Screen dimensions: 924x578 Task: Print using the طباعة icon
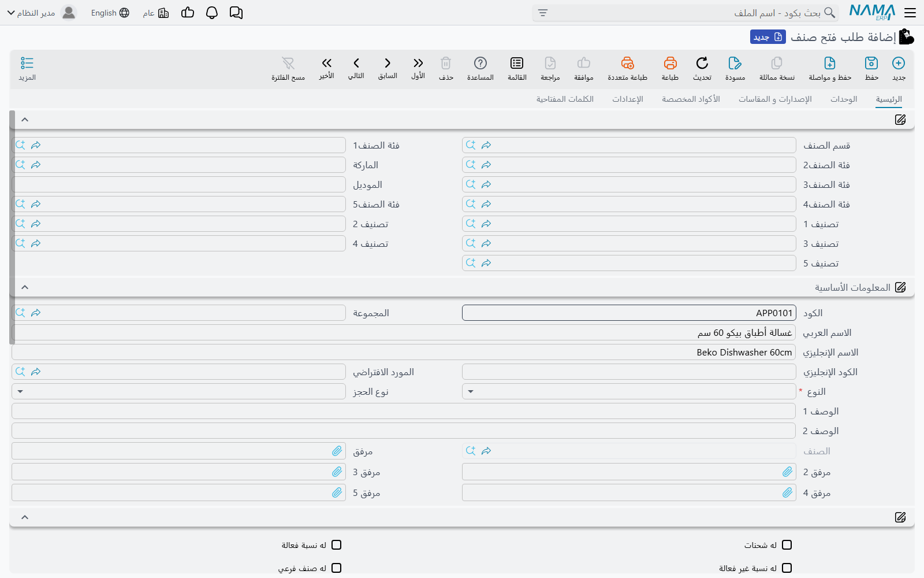(670, 63)
